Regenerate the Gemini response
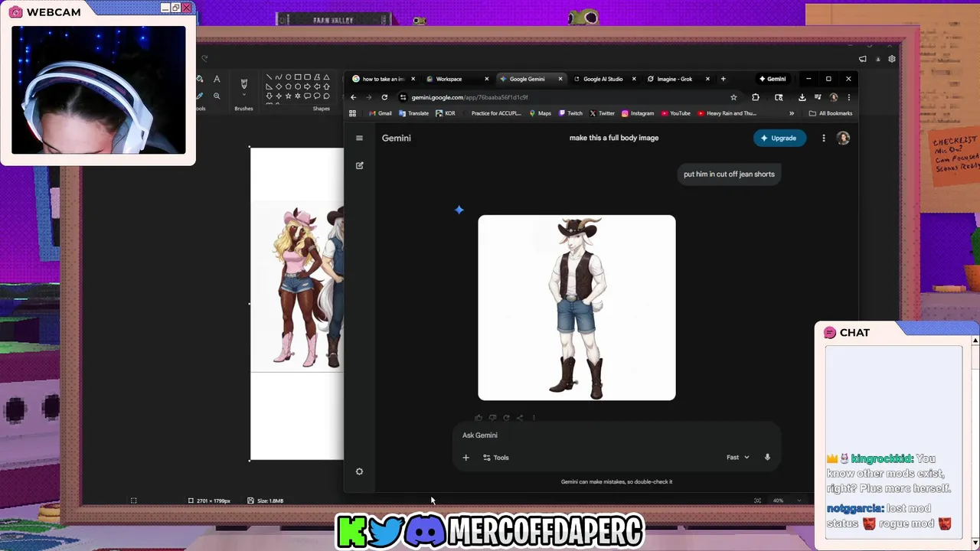980x551 pixels. click(506, 418)
